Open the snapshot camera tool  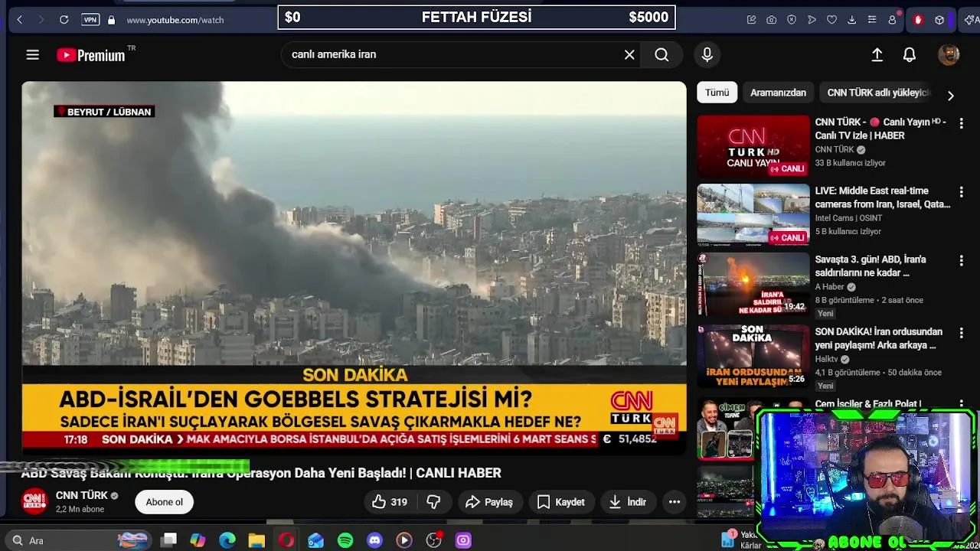[772, 20]
